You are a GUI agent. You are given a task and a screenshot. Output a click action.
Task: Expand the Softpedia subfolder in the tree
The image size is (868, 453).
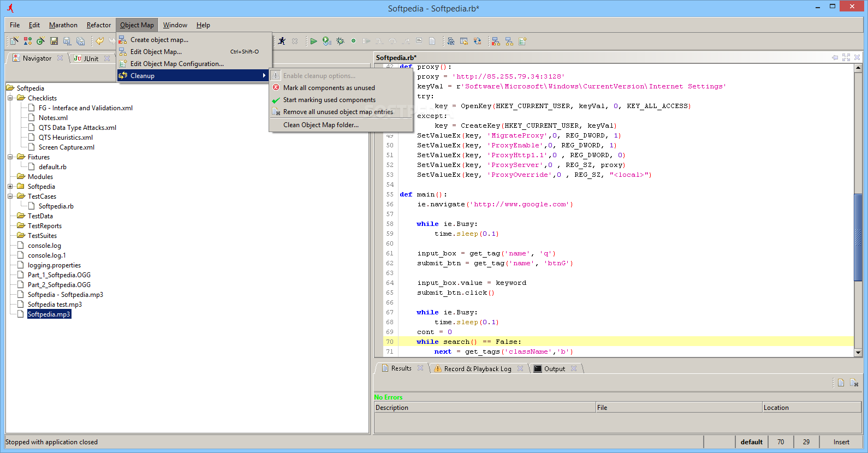pyautogui.click(x=10, y=187)
